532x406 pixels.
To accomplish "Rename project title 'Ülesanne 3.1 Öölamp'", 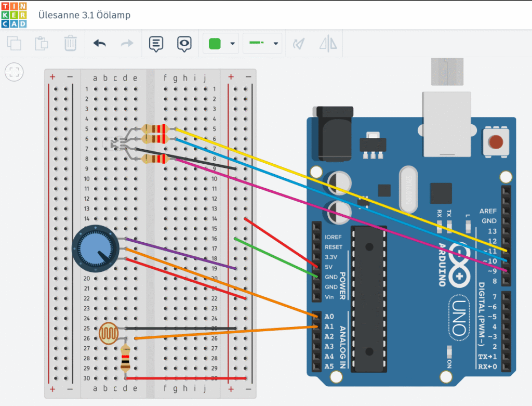I will [x=84, y=15].
